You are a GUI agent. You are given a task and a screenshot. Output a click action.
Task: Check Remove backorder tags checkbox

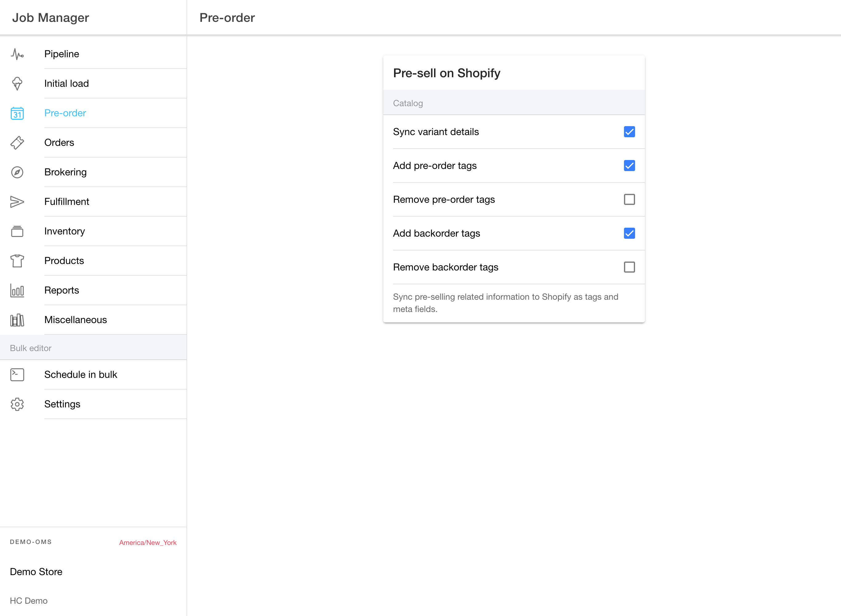(x=629, y=267)
